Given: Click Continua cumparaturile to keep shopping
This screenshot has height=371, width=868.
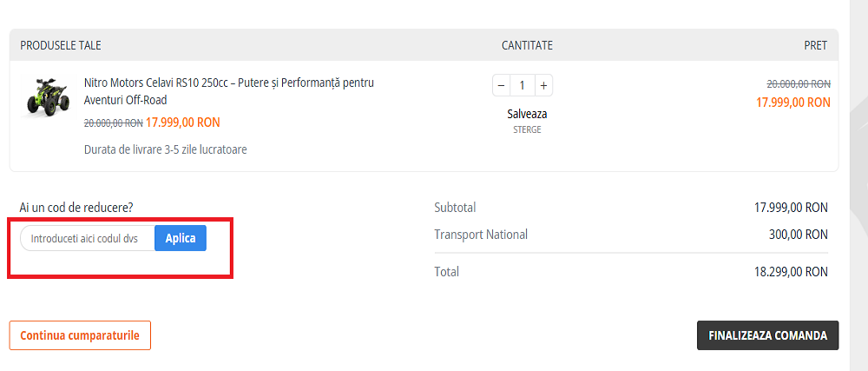Looking at the screenshot, I should [80, 335].
